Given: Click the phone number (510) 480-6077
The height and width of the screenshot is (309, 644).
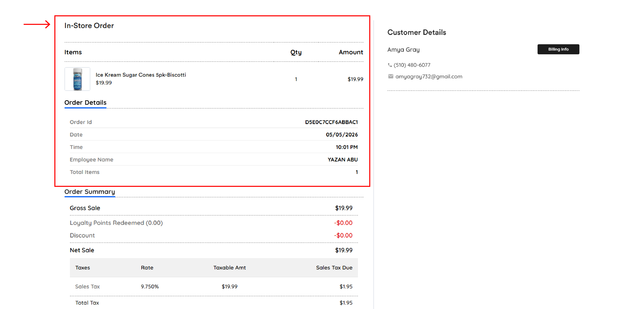Looking at the screenshot, I should point(412,65).
